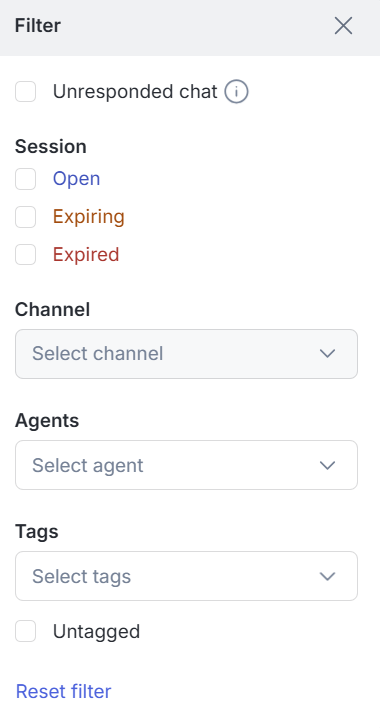Click the info icon beside Unresponded chat

point(236,92)
